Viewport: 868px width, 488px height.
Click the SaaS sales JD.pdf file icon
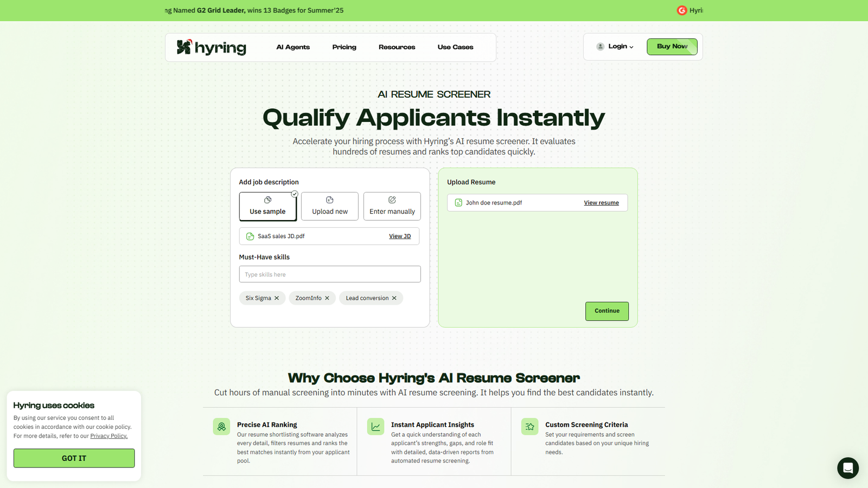tap(250, 236)
